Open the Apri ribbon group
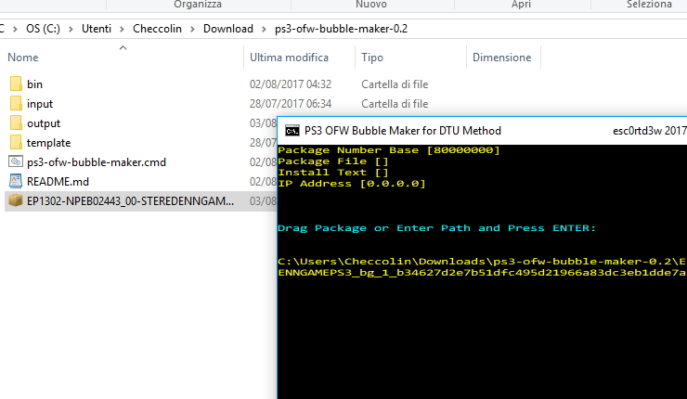The image size is (687, 399). 521,4
